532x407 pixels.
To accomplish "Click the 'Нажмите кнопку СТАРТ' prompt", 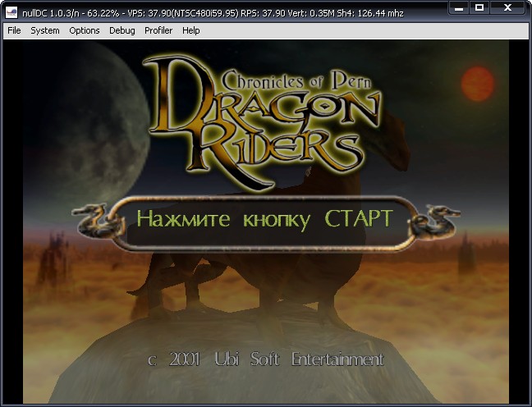I will coord(265,219).
